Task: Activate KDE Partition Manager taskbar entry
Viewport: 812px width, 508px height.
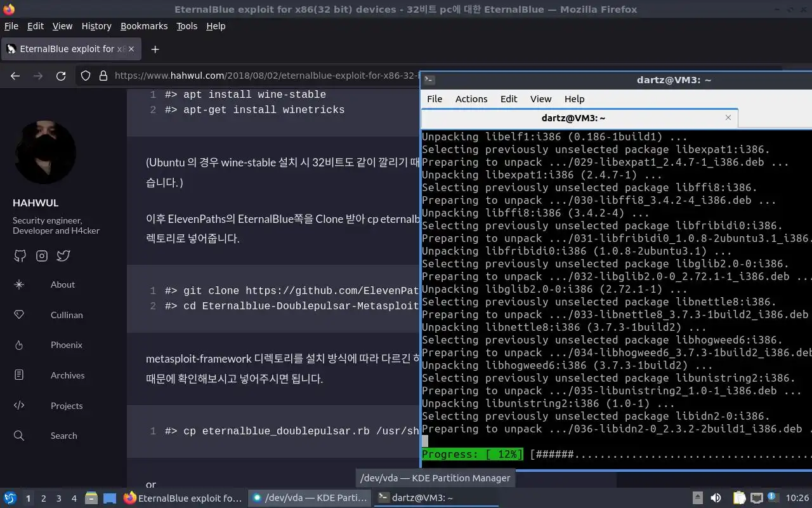Action: (x=309, y=498)
